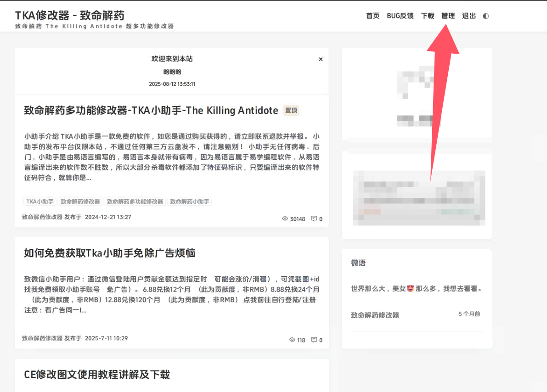Open the 管理 admin page
The height and width of the screenshot is (392, 547).
pos(448,16)
